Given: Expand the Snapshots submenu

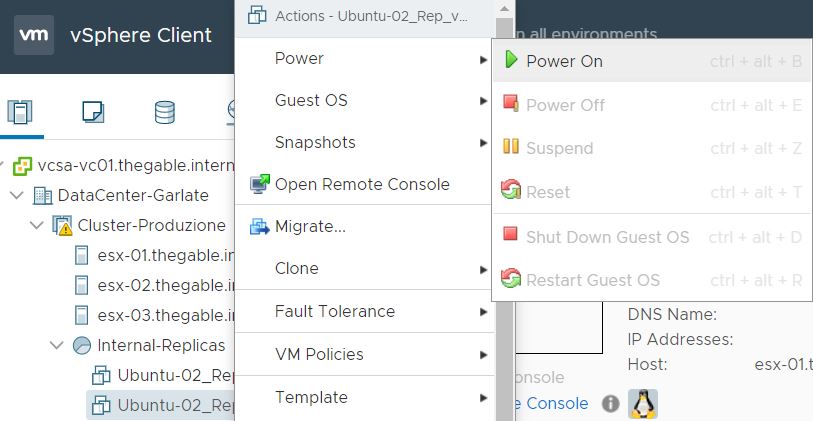Looking at the screenshot, I should (483, 143).
